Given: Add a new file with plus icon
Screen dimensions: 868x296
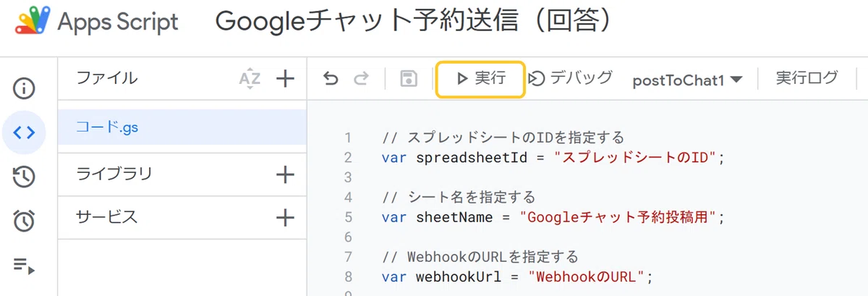Looking at the screenshot, I should click(286, 78).
